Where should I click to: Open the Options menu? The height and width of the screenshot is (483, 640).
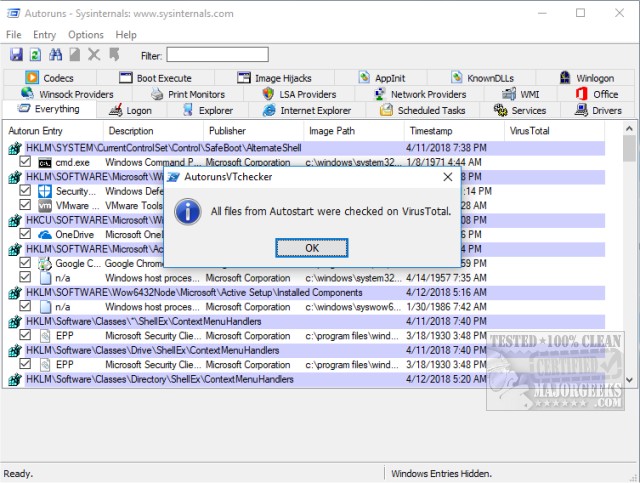pyautogui.click(x=86, y=35)
